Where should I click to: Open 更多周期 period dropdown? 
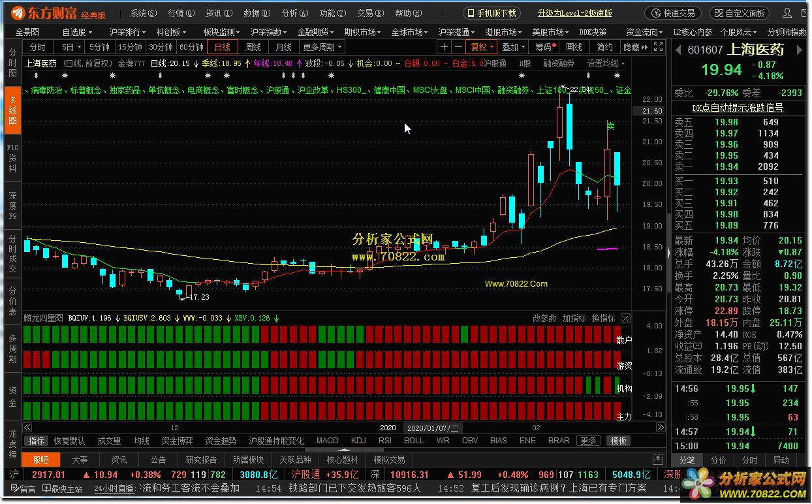tap(322, 46)
